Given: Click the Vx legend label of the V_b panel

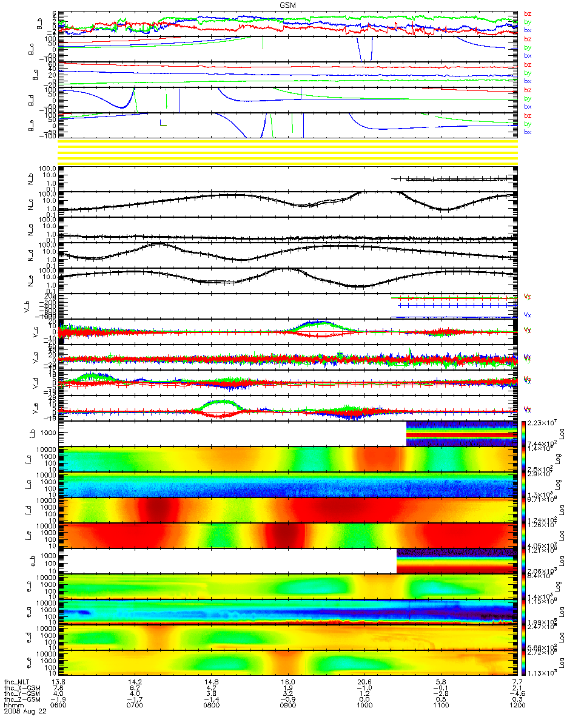Looking at the screenshot, I should [x=527, y=315].
